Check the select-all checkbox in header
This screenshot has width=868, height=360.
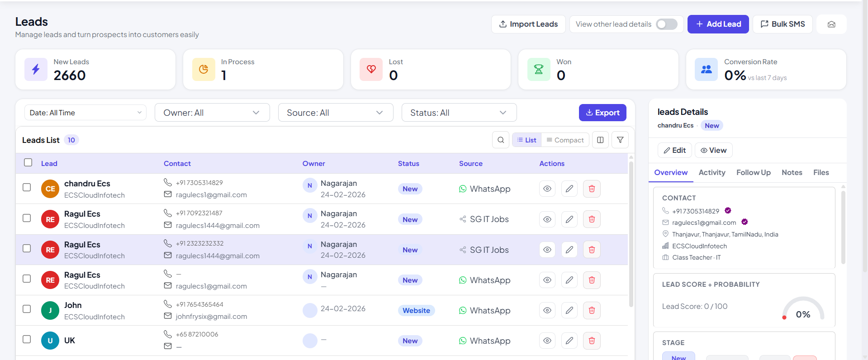pos(28,163)
